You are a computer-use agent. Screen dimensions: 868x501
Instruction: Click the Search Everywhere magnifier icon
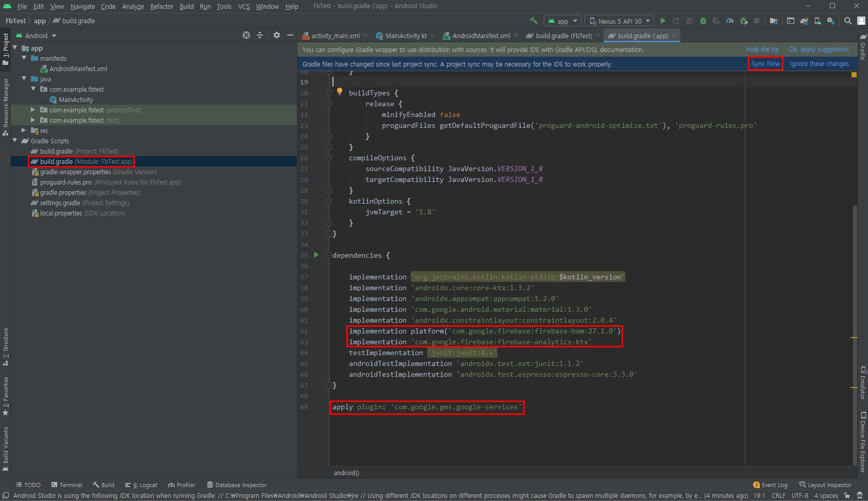(848, 21)
